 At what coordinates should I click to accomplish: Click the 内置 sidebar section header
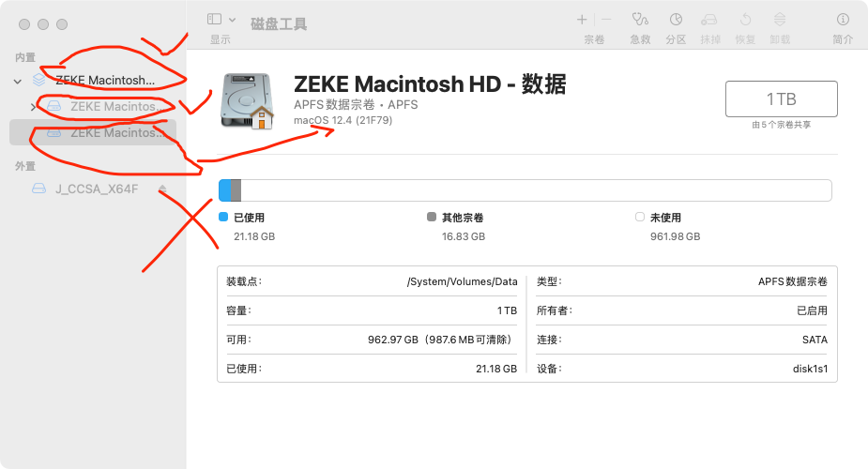coord(25,57)
